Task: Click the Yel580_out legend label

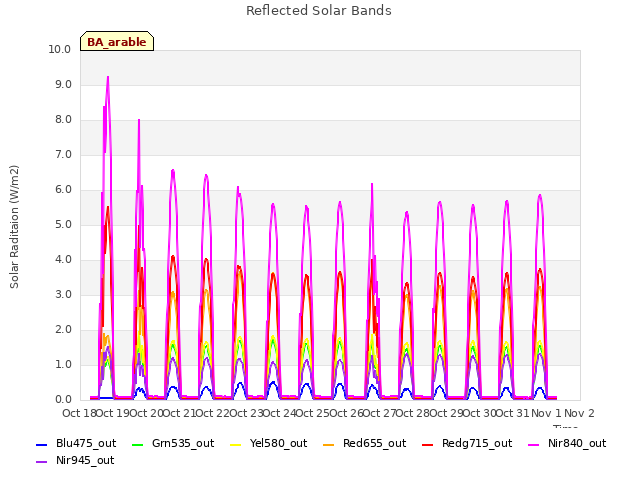Action: [278, 443]
